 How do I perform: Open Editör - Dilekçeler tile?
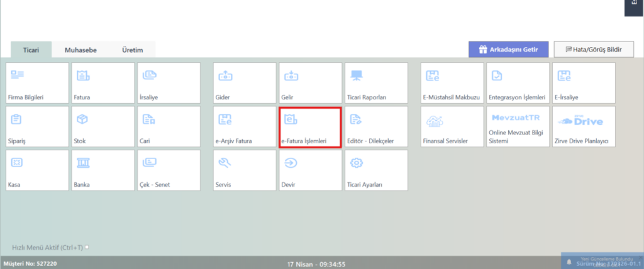[376, 126]
